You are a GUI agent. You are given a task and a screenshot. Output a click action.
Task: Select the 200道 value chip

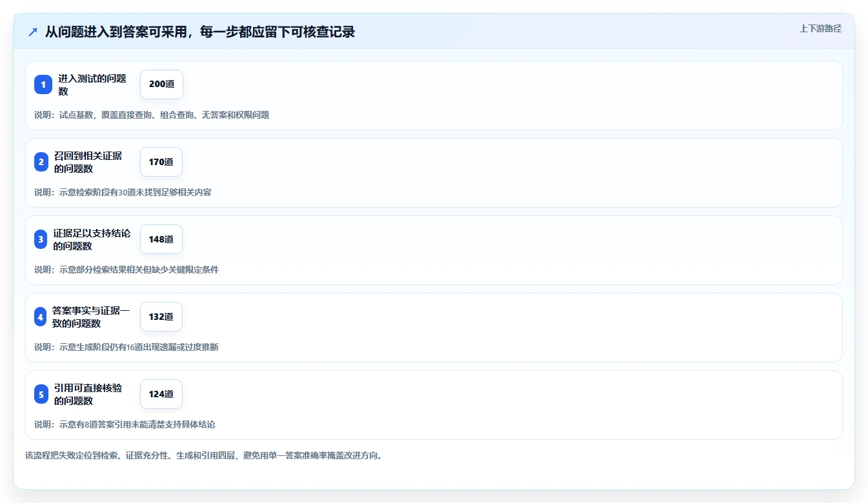[161, 84]
